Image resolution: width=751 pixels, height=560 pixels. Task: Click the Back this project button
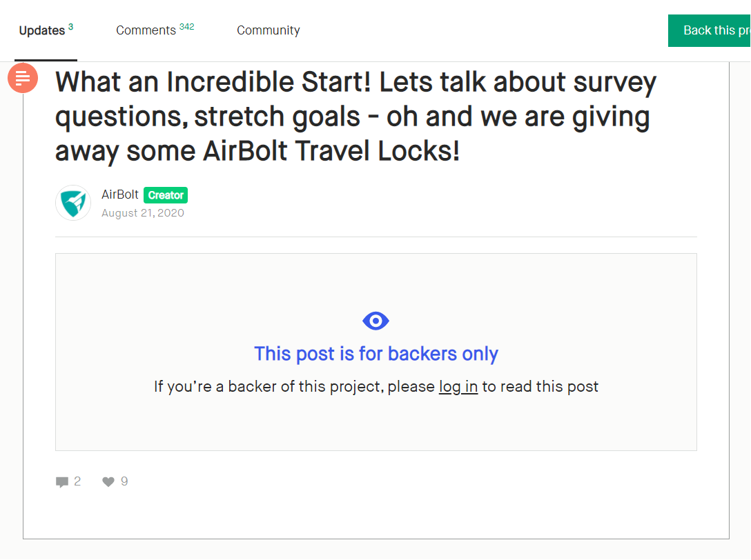(710, 30)
